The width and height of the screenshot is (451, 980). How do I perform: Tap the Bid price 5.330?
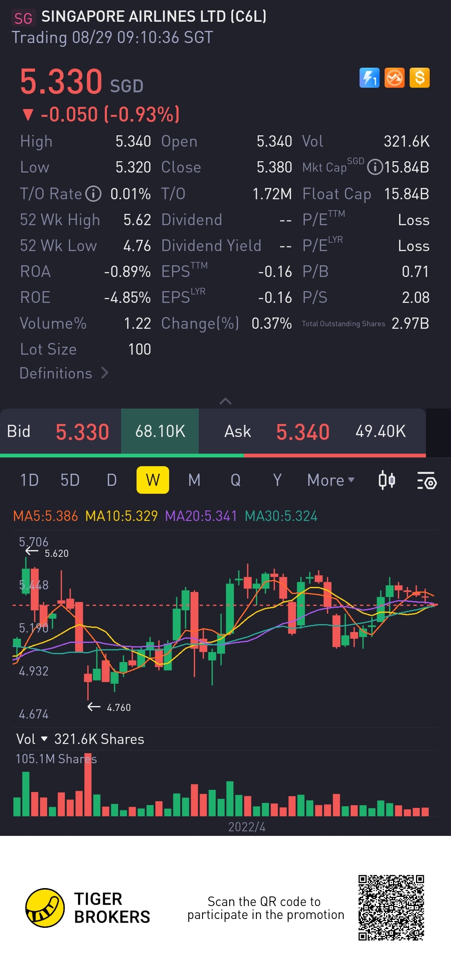pos(82,432)
